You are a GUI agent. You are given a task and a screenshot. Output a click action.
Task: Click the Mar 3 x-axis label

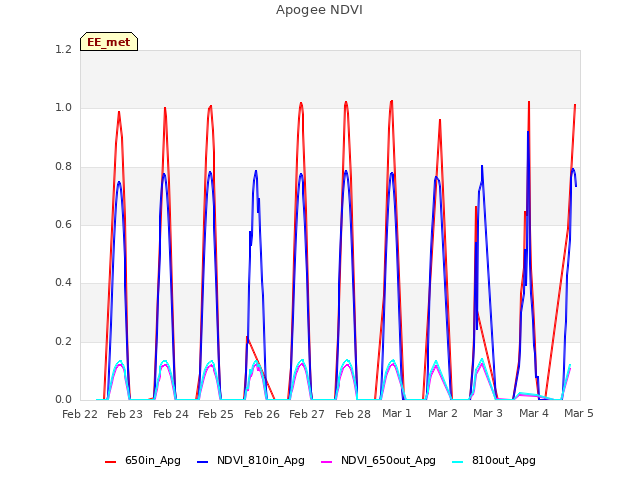click(488, 413)
